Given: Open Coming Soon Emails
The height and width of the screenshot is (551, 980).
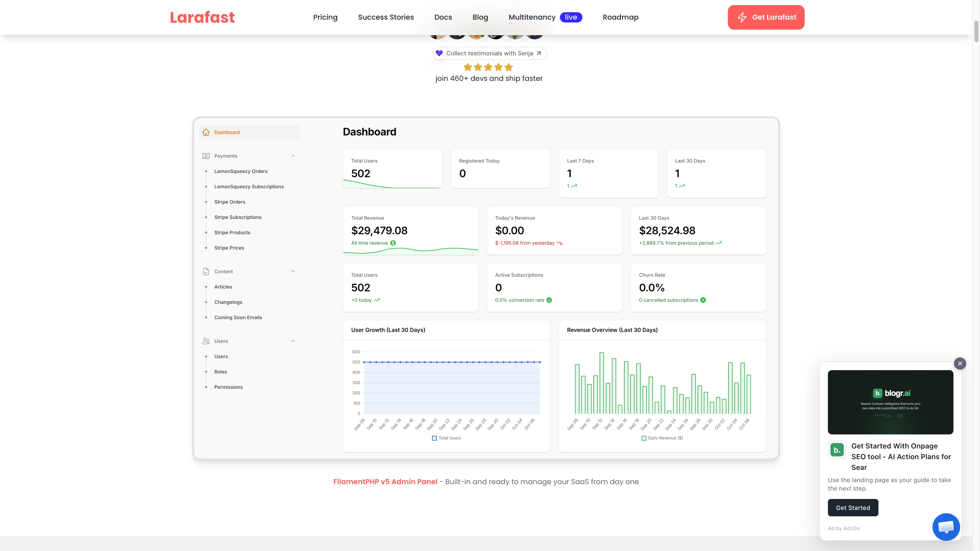Looking at the screenshot, I should click(238, 318).
